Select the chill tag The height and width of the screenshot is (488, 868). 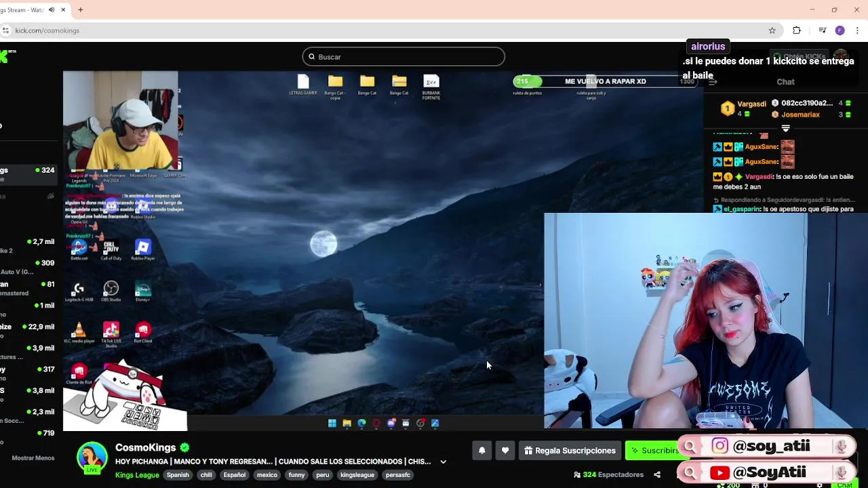click(206, 475)
